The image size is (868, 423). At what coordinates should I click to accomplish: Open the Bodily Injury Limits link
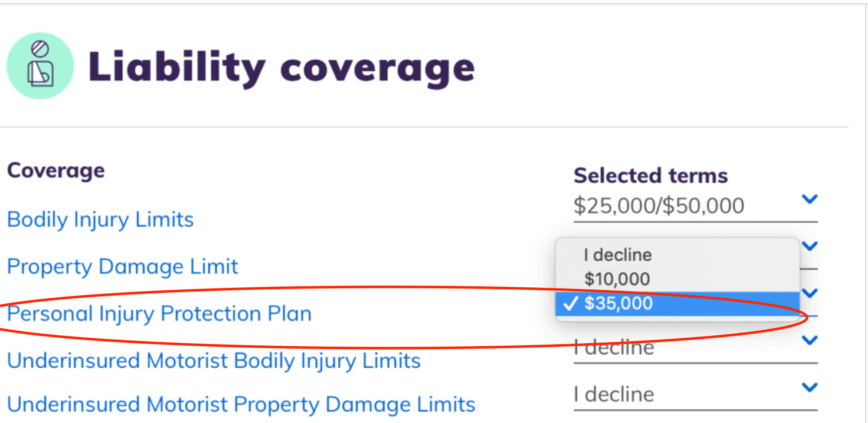(x=101, y=220)
